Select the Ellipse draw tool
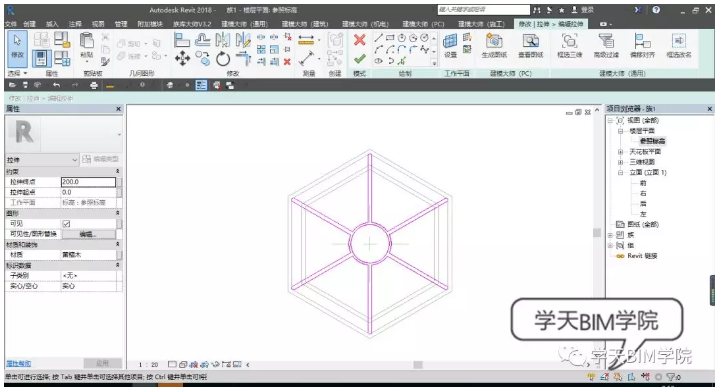This screenshot has height=390, width=719. 378,60
